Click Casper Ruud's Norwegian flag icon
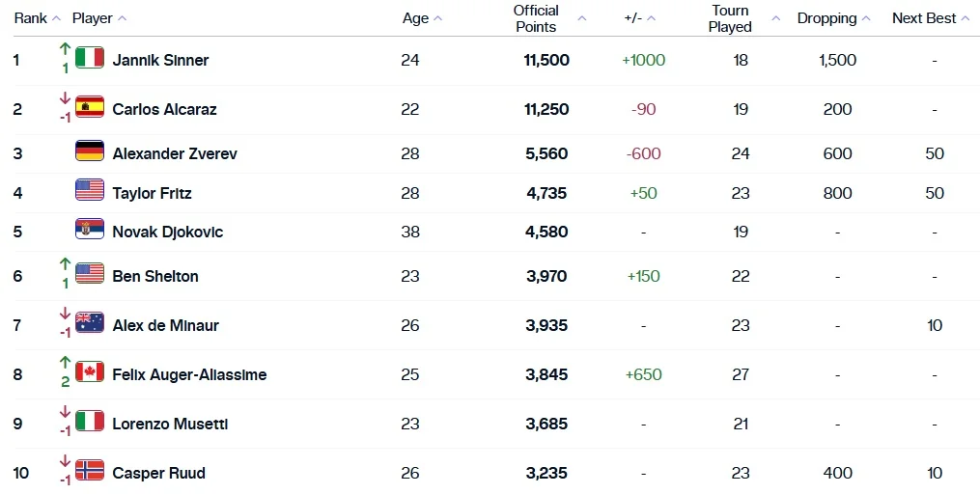980x494 pixels. (89, 471)
